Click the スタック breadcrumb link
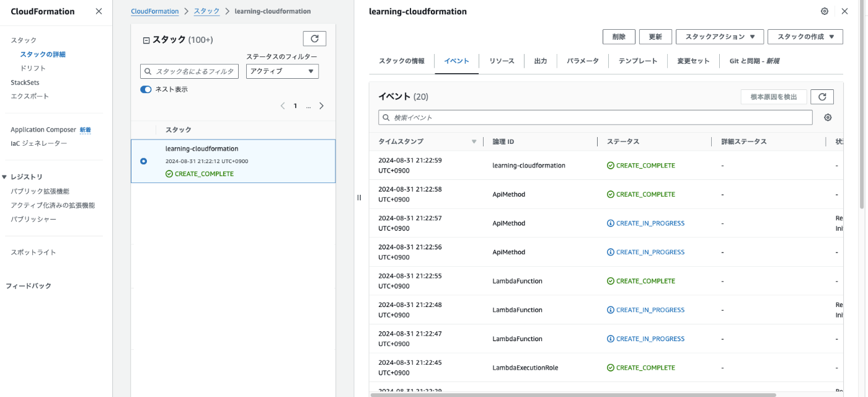This screenshot has width=868, height=397. pos(206,11)
